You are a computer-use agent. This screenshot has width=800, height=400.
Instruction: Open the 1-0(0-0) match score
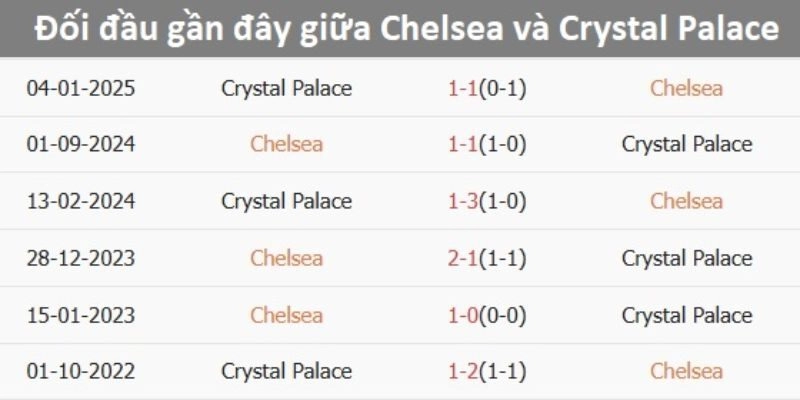click(487, 315)
